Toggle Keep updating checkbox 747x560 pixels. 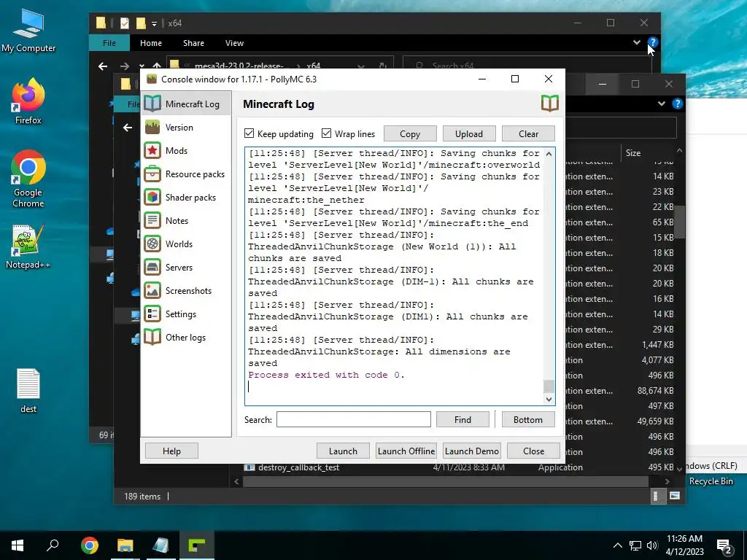click(249, 133)
